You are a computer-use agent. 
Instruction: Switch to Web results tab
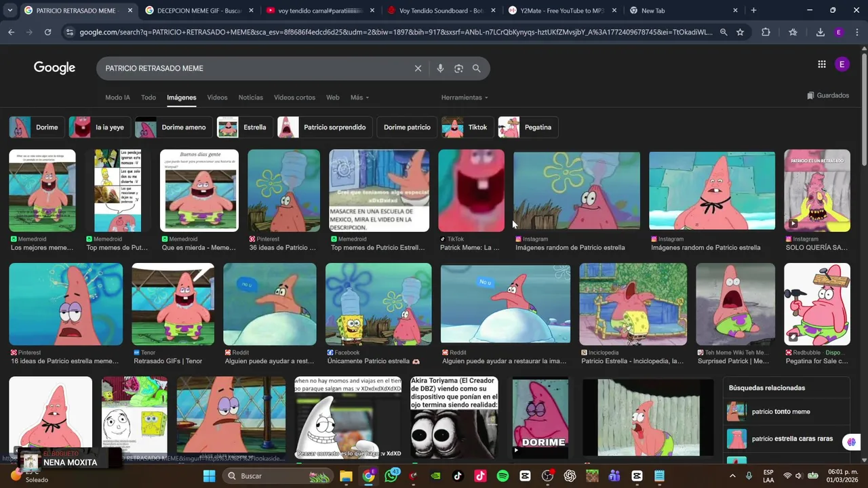coord(332,98)
